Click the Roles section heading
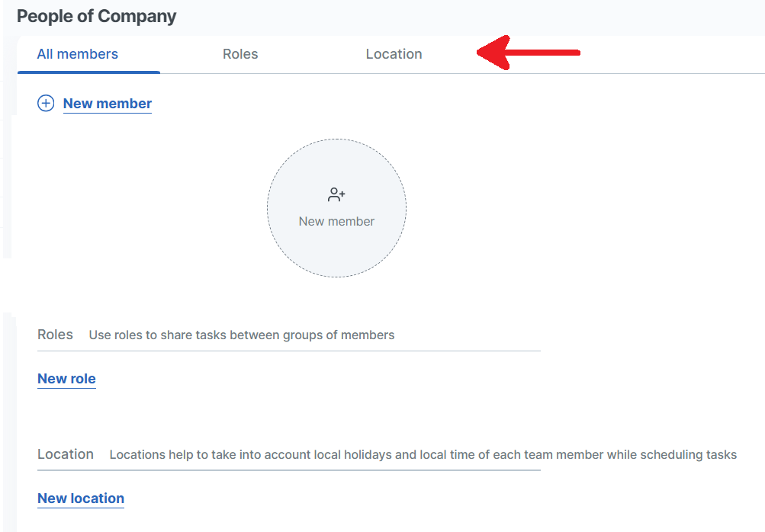The width and height of the screenshot is (765, 532). pyautogui.click(x=55, y=335)
